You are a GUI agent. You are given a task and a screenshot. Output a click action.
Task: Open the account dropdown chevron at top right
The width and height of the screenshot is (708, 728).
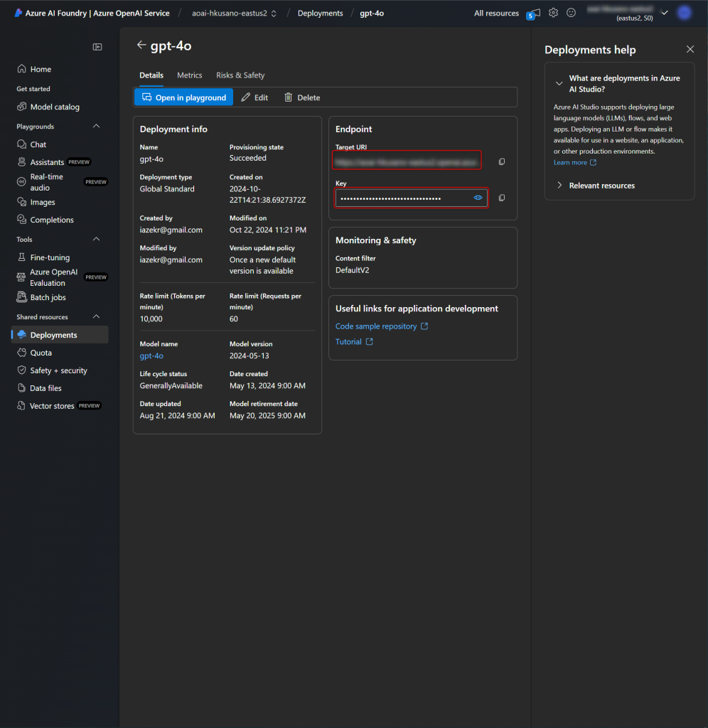[665, 13]
